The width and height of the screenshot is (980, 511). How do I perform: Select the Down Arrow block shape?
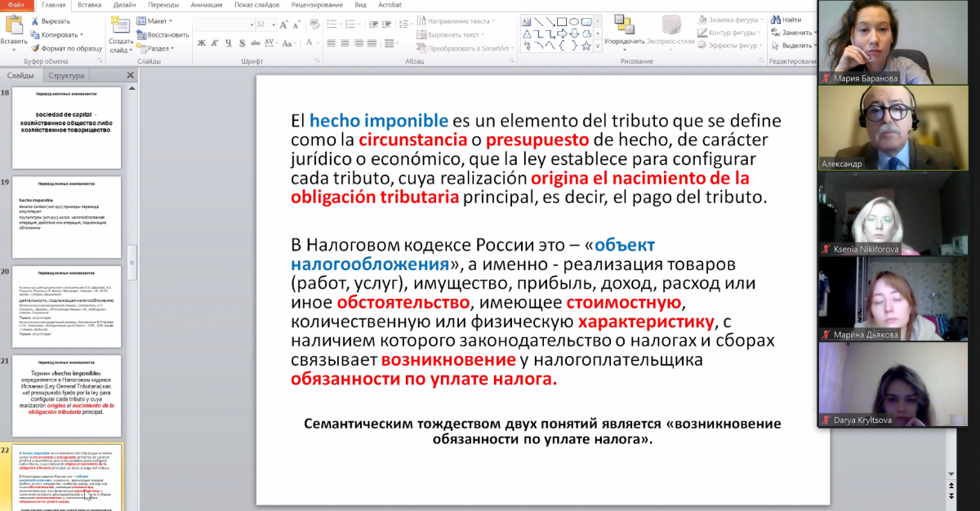pos(574,33)
